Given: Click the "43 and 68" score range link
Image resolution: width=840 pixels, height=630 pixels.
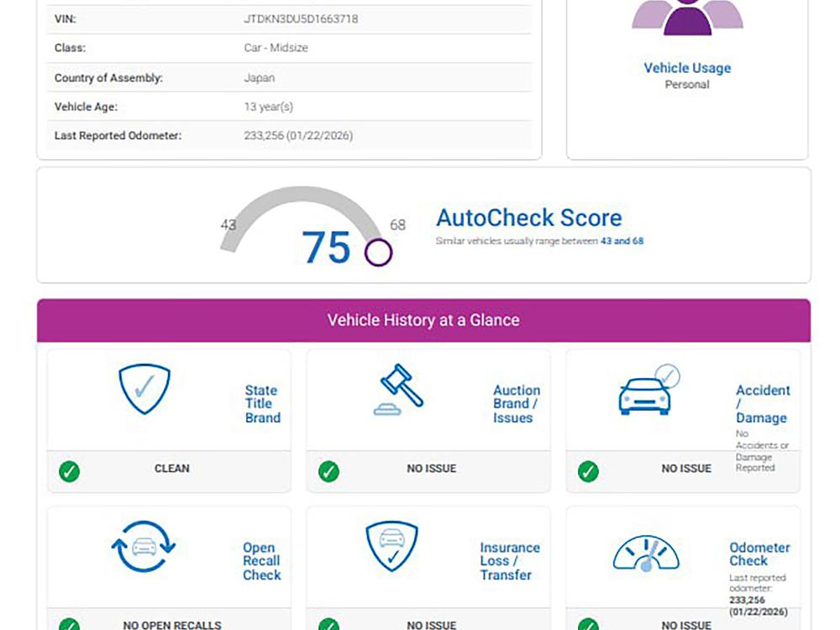Looking at the screenshot, I should 622,241.
